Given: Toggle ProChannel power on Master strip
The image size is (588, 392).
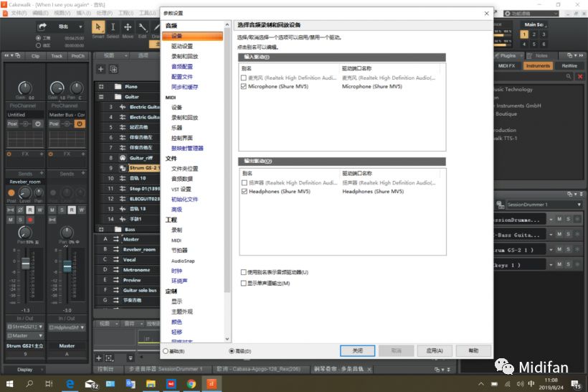Looking at the screenshot, I should [x=79, y=123].
